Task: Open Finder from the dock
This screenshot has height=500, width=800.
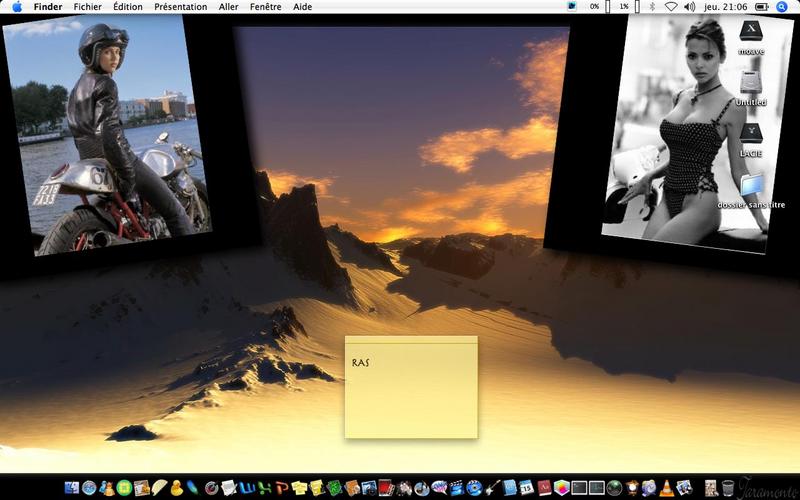Action: click(71, 487)
